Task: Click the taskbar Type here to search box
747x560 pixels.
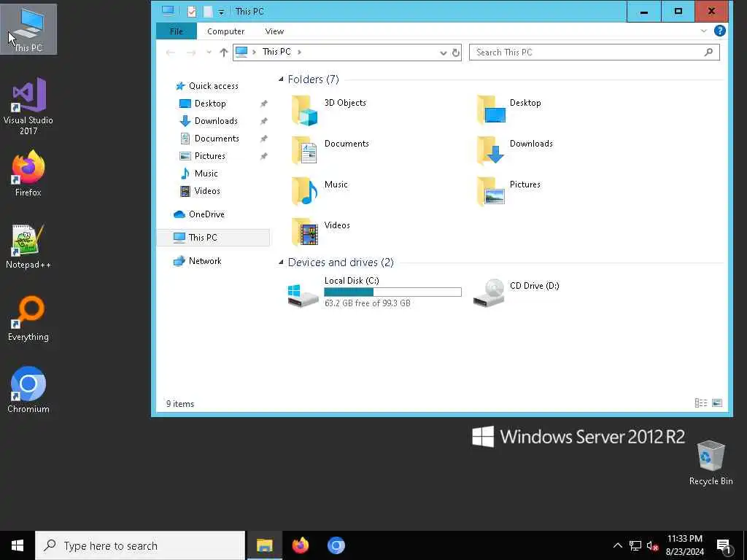Action: coord(140,545)
